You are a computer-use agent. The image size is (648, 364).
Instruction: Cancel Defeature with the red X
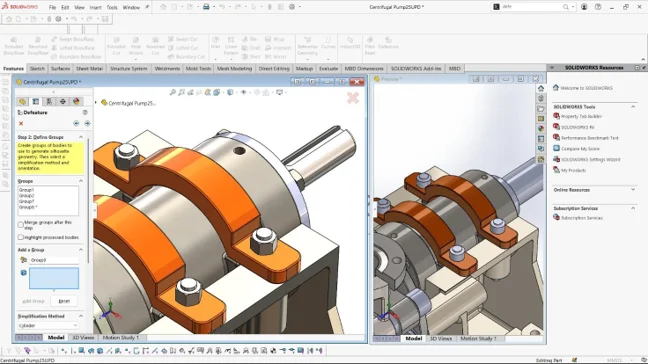[21, 124]
